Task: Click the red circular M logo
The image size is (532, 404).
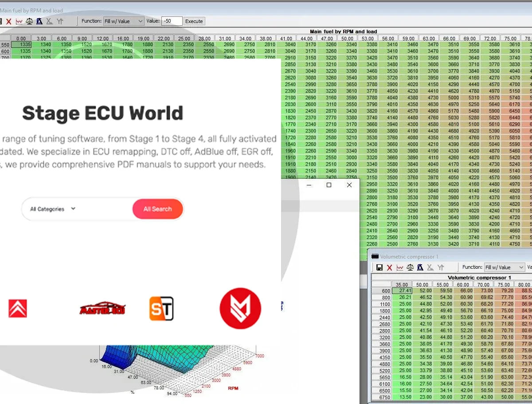Action: [240, 308]
